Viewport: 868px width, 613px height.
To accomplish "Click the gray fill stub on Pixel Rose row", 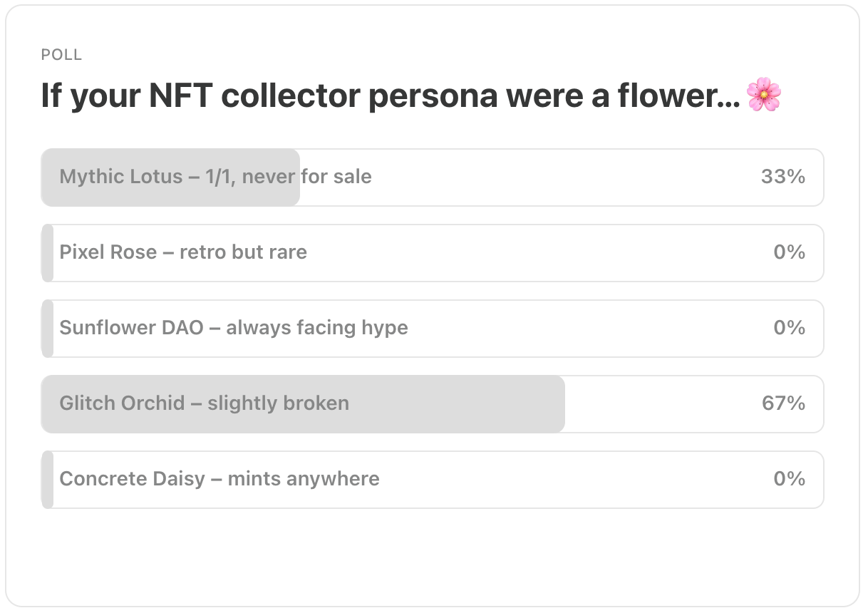I will click(x=48, y=253).
